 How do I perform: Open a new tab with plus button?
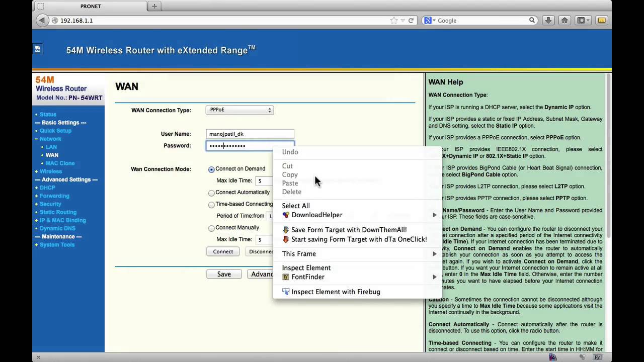click(x=154, y=6)
